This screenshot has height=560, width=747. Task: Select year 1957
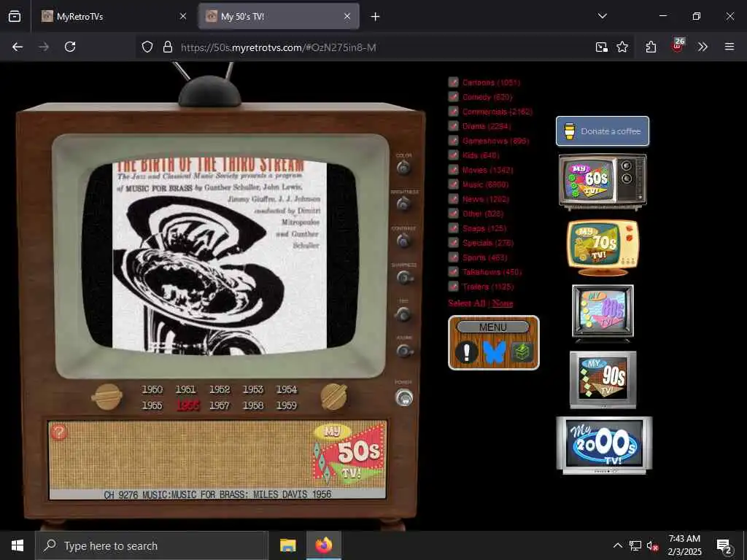[220, 405]
